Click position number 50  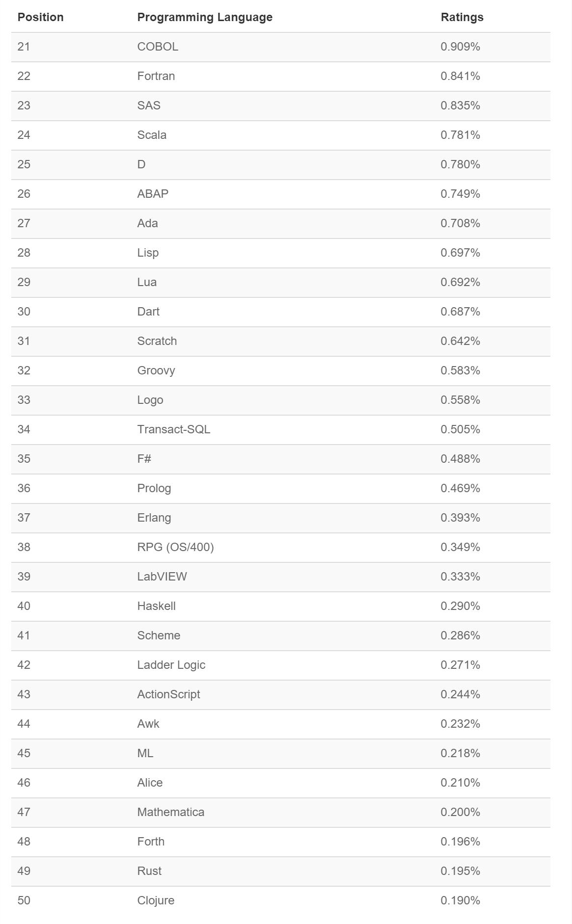(x=24, y=900)
